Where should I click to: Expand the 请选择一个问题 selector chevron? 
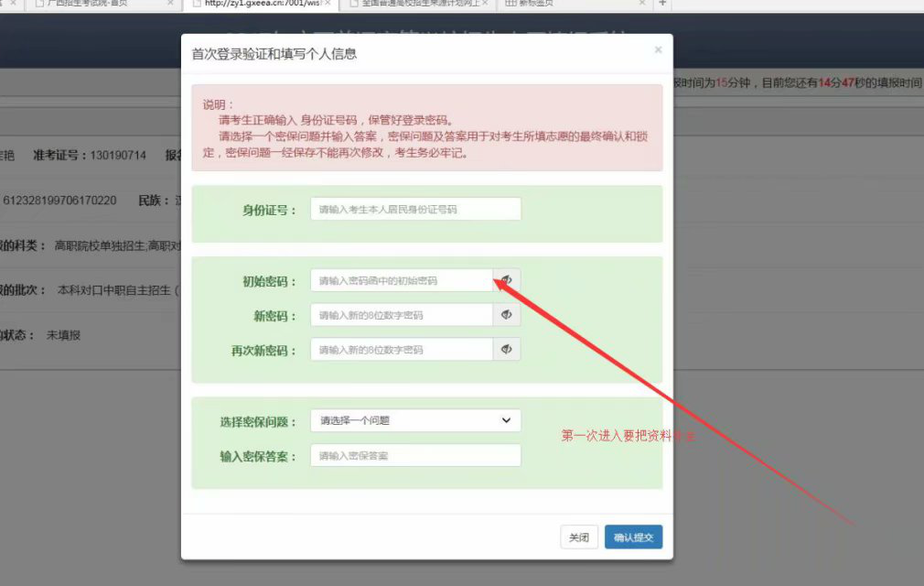[x=505, y=420]
